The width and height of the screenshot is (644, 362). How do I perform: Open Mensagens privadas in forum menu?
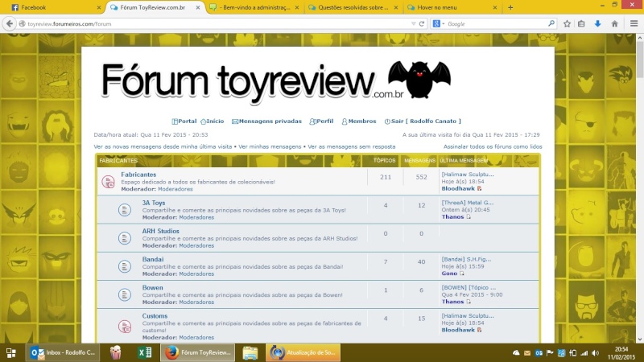tap(266, 121)
